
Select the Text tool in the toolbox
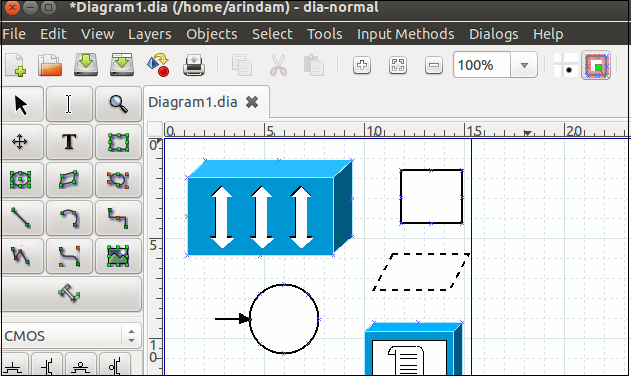coord(69,142)
